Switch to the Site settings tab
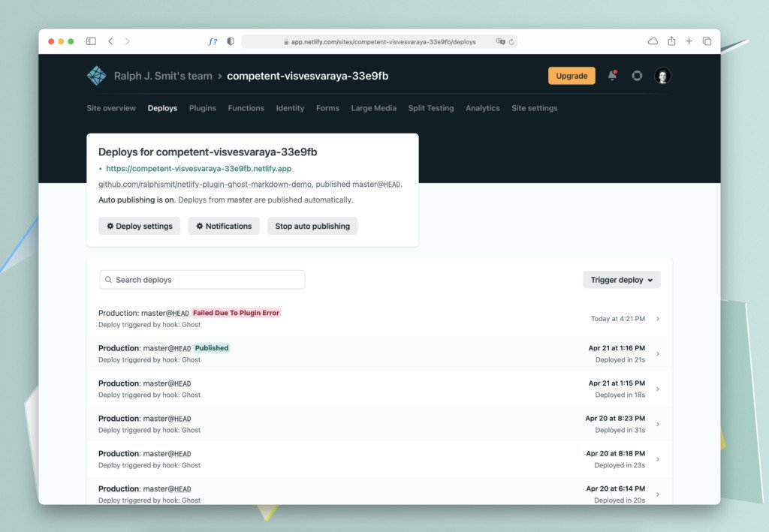Image resolution: width=769 pixels, height=532 pixels. [535, 108]
